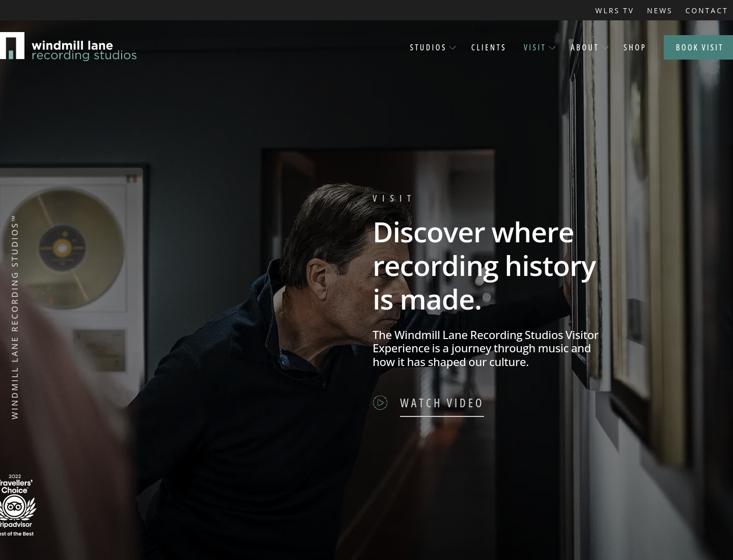Open the Tripadvisor Travellers' Choice badge
Screen dimensions: 733x560
[x=17, y=505]
